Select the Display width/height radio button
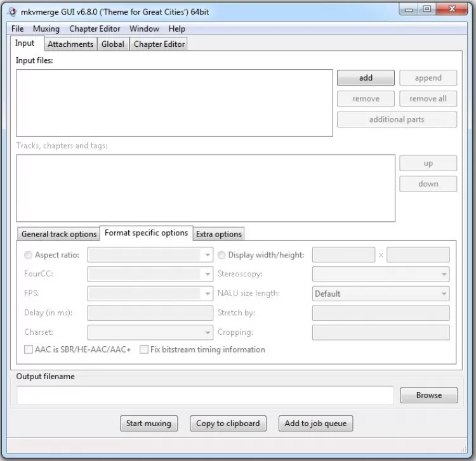476x461 pixels. (x=221, y=255)
